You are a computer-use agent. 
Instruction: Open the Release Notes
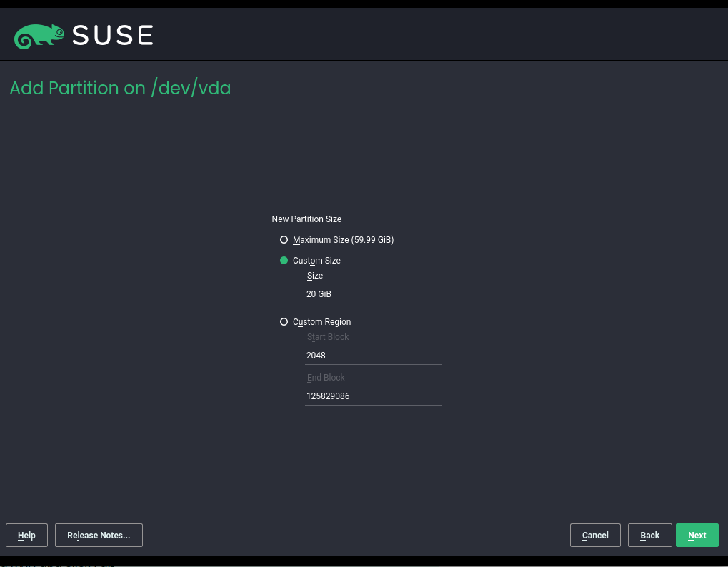coord(99,536)
